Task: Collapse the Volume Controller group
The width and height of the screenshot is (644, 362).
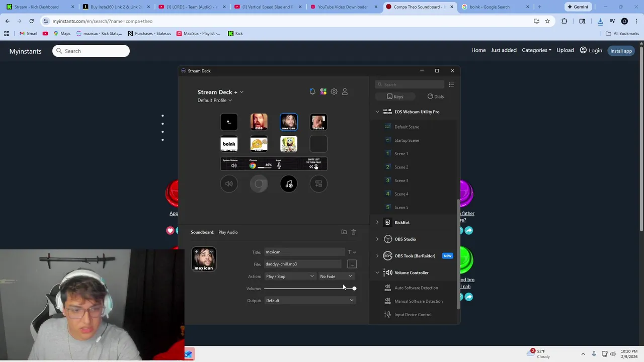Action: pyautogui.click(x=377, y=273)
